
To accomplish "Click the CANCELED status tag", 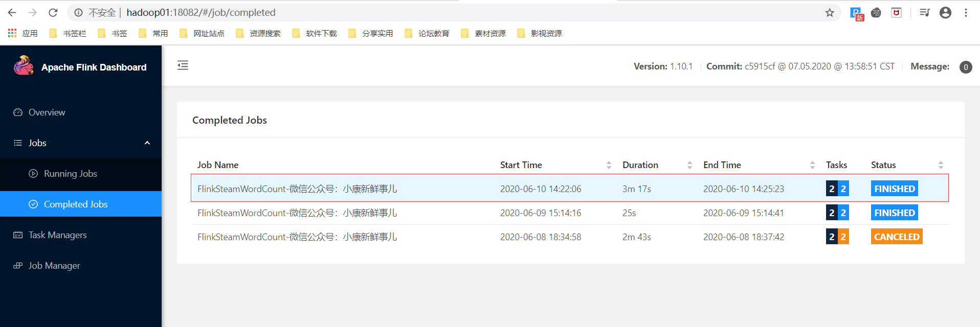I will pyautogui.click(x=897, y=237).
